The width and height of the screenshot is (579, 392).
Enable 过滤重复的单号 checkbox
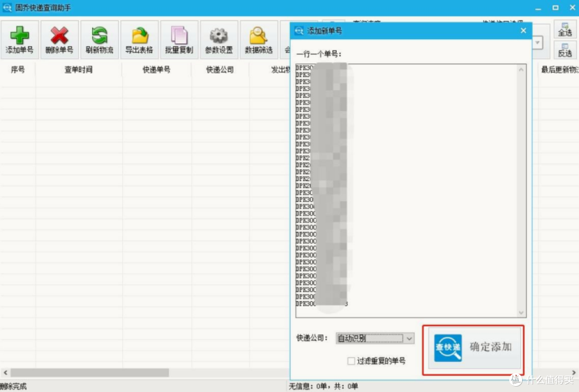(x=351, y=360)
